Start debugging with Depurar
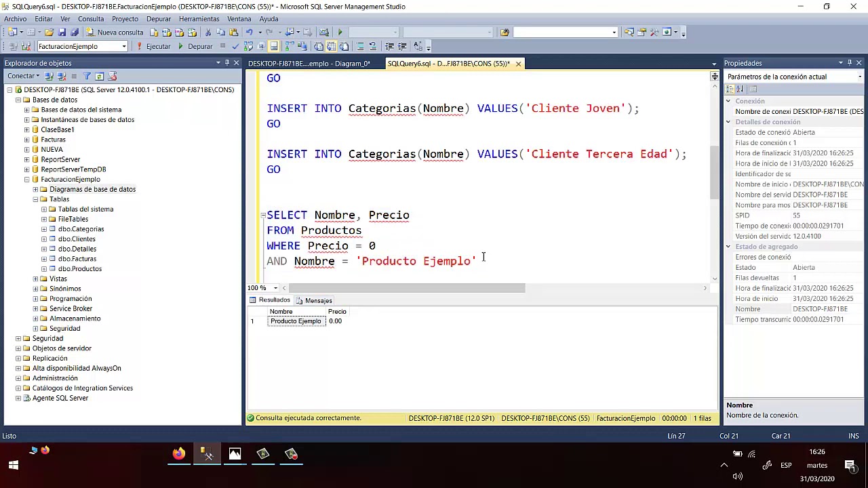The width and height of the screenshot is (868, 488). pos(195,46)
